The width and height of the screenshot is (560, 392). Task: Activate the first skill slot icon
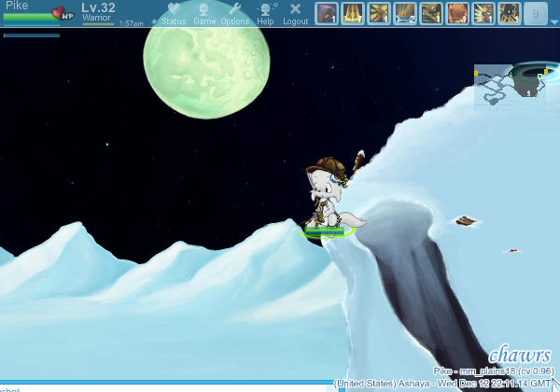(327, 13)
